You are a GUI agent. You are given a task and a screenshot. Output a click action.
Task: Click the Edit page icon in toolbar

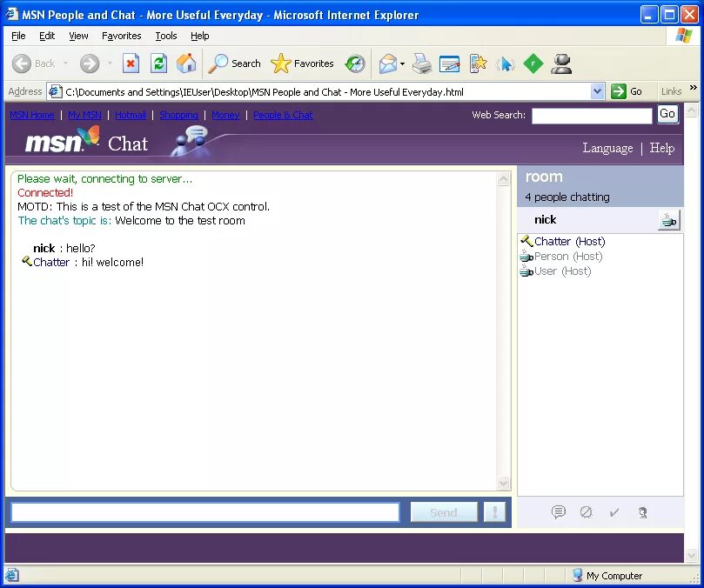(449, 63)
